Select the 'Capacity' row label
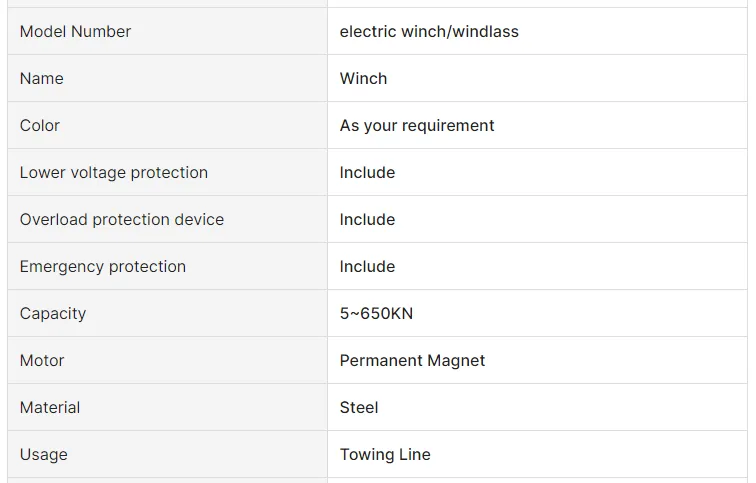Image resolution: width=756 pixels, height=483 pixels. [53, 314]
